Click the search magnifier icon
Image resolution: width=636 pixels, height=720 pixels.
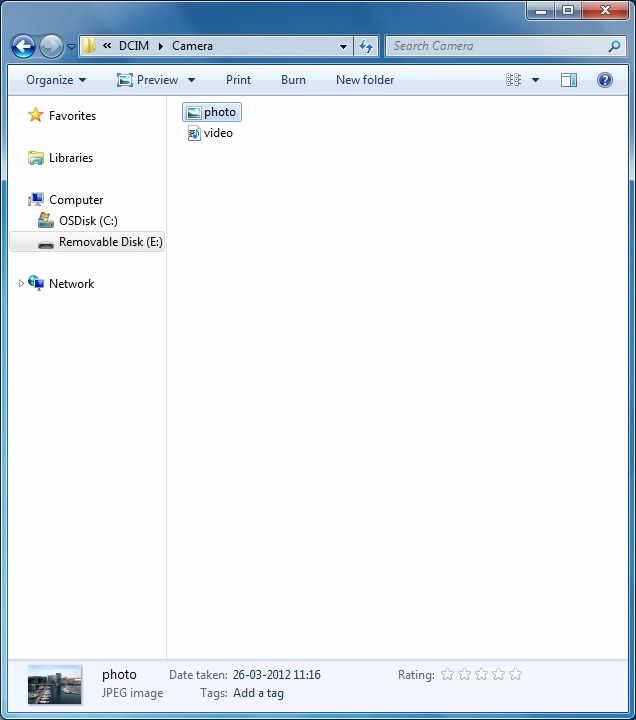coord(614,46)
